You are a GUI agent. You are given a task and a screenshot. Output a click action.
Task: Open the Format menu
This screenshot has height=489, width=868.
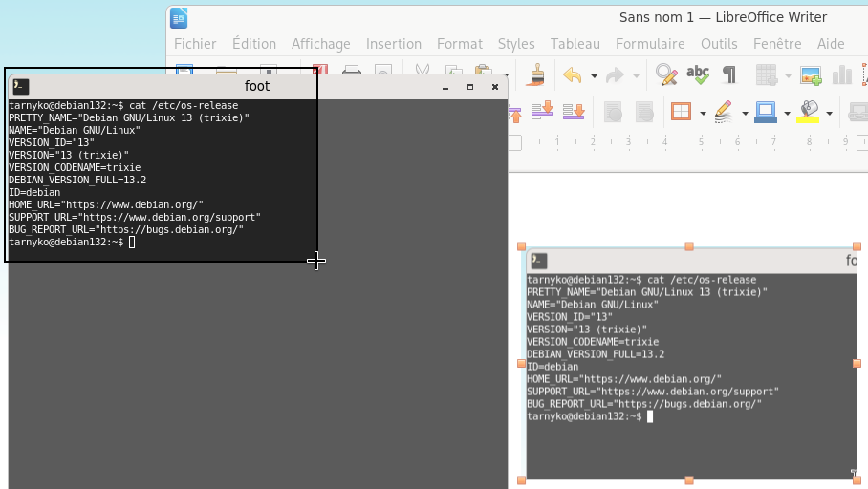click(x=459, y=44)
